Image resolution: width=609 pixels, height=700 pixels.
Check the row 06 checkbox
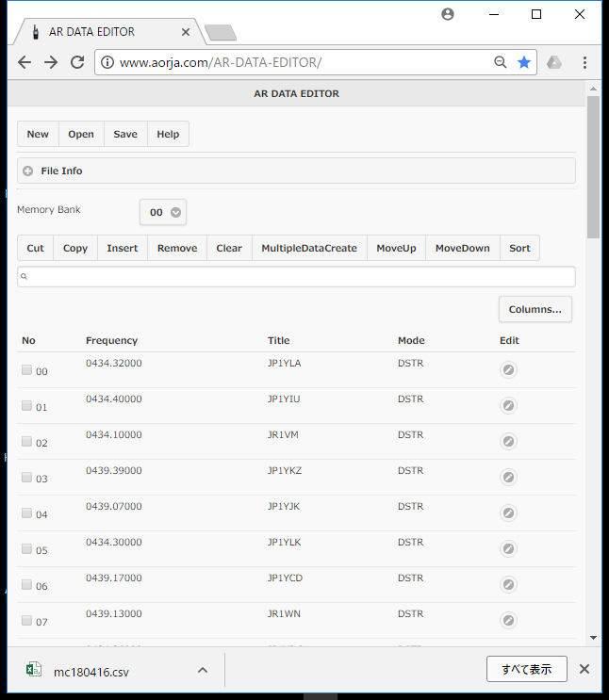tap(26, 585)
